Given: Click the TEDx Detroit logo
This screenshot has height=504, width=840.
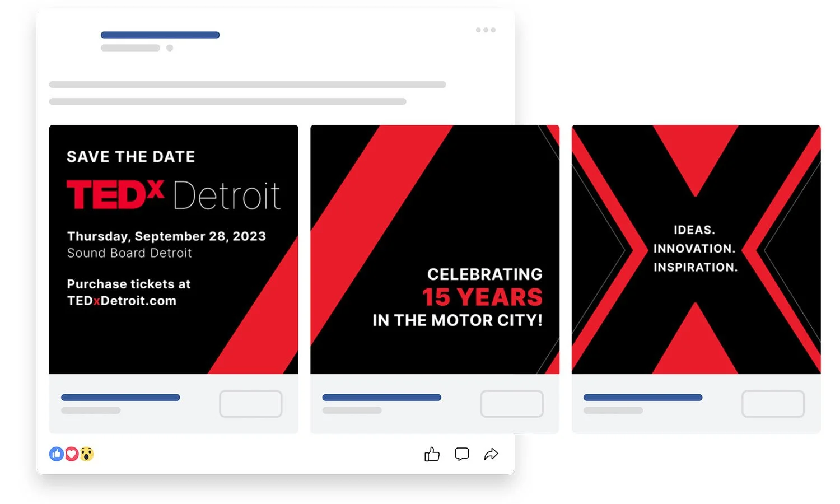Looking at the screenshot, I should 173,195.
